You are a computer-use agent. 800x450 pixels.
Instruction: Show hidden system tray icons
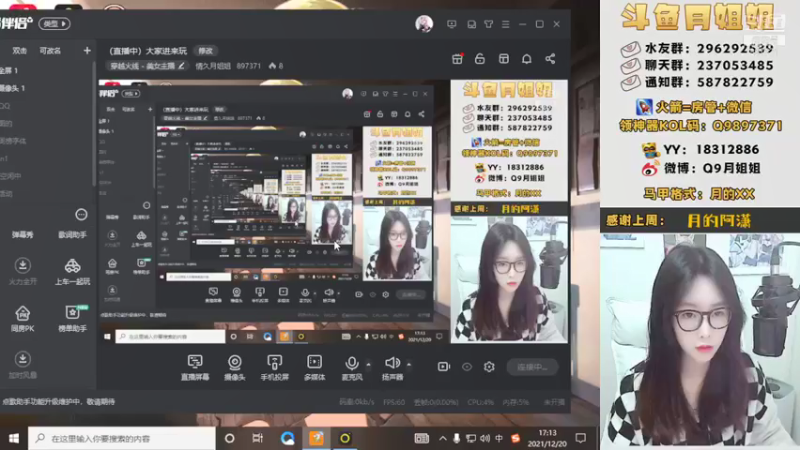pos(442,438)
